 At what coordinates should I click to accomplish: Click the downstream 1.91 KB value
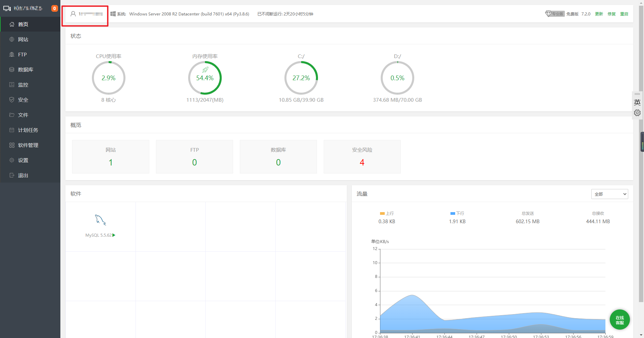[457, 222]
